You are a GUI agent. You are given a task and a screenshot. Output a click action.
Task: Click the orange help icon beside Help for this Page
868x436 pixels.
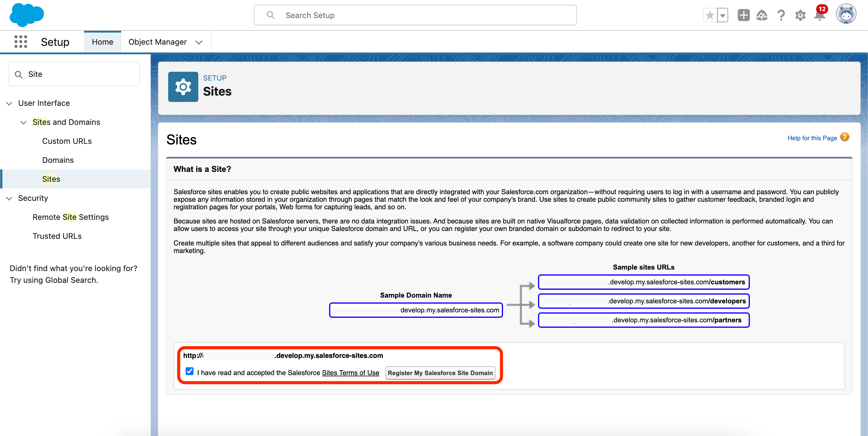click(844, 137)
